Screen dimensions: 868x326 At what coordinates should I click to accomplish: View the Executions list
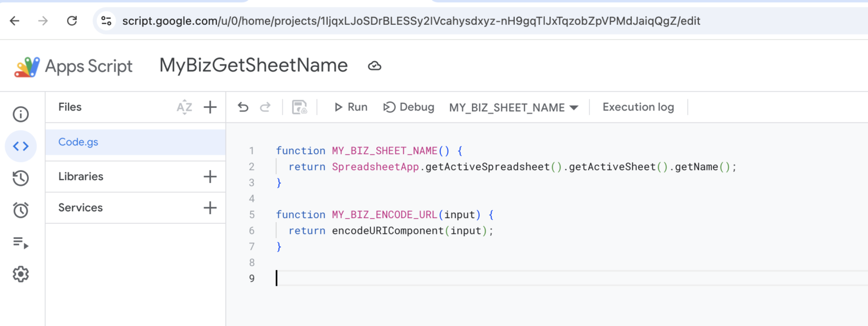[21, 243]
